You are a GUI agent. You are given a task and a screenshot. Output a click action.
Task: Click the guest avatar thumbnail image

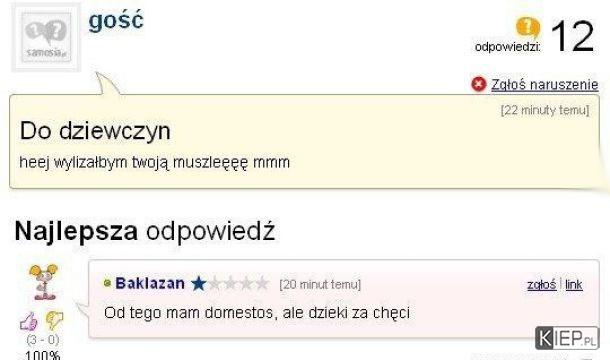[x=46, y=37]
